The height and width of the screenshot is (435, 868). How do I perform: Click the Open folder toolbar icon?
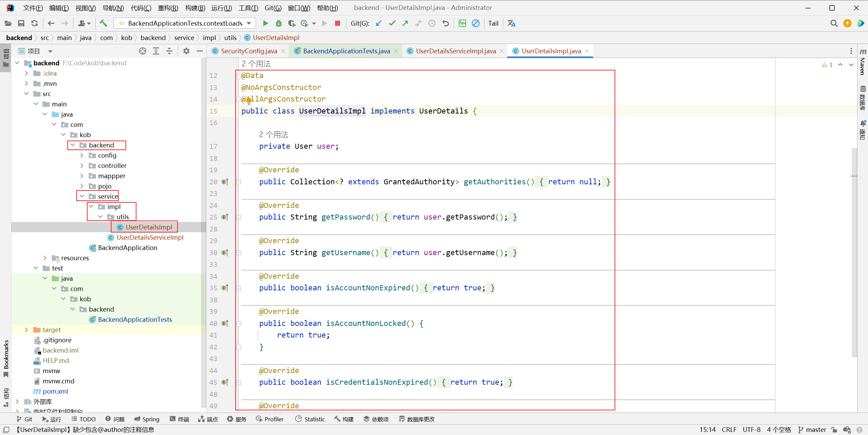click(8, 23)
